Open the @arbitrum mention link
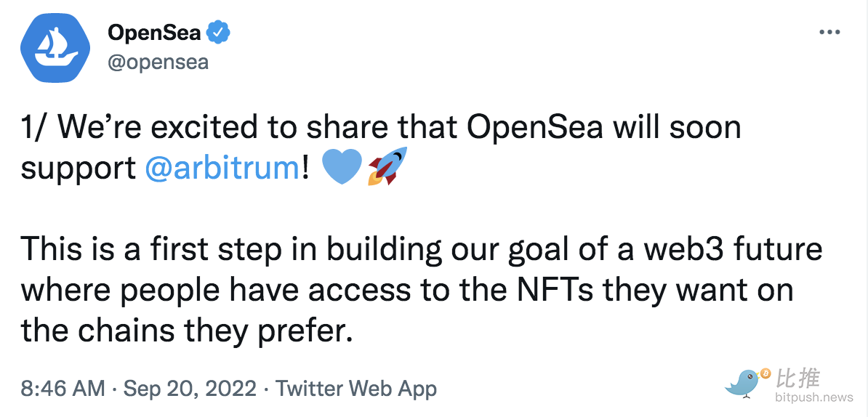 click(x=222, y=168)
